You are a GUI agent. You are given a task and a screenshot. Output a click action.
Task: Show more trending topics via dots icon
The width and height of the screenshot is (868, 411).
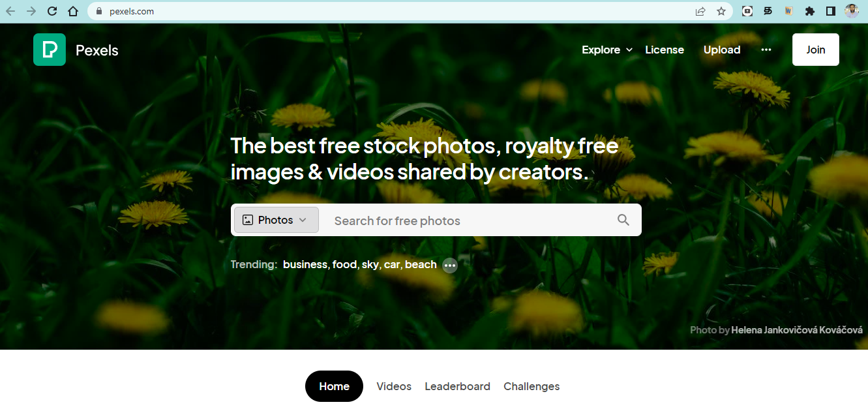tap(450, 265)
